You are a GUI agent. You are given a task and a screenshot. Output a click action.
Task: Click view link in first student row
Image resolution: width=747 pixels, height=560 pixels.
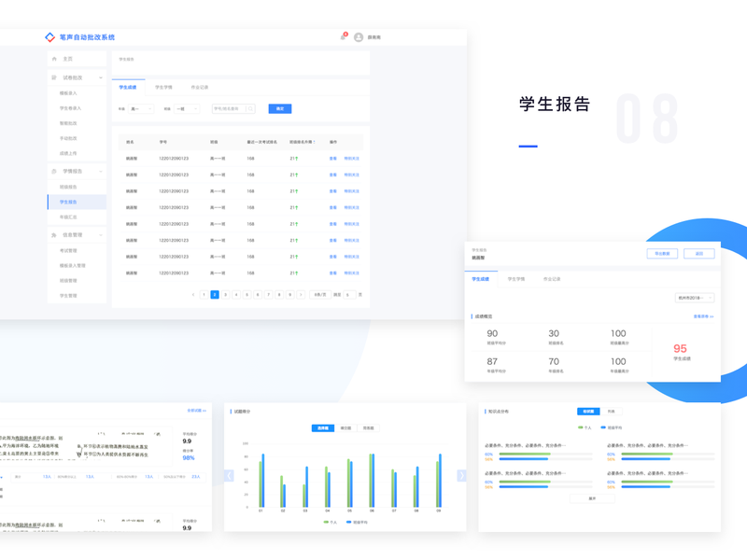[333, 159]
